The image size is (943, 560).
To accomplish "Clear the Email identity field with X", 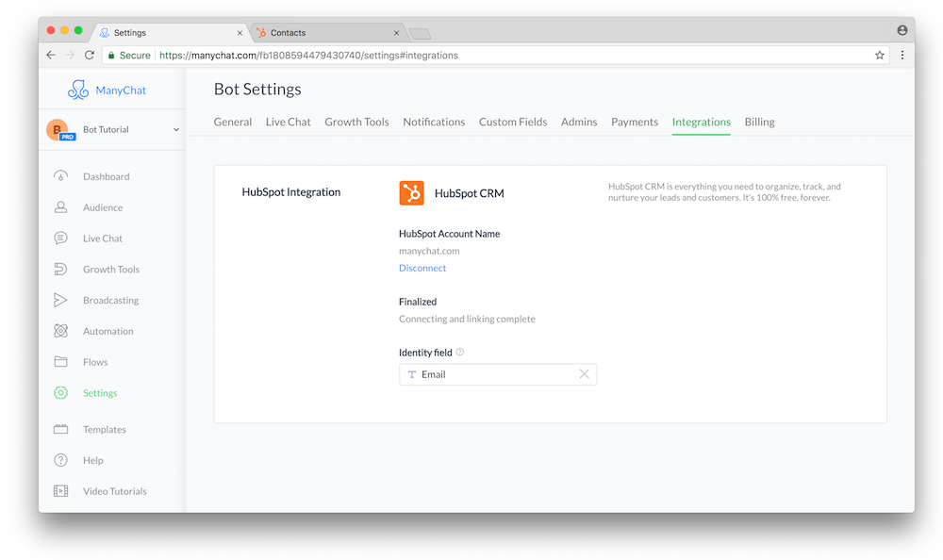I will (x=584, y=374).
